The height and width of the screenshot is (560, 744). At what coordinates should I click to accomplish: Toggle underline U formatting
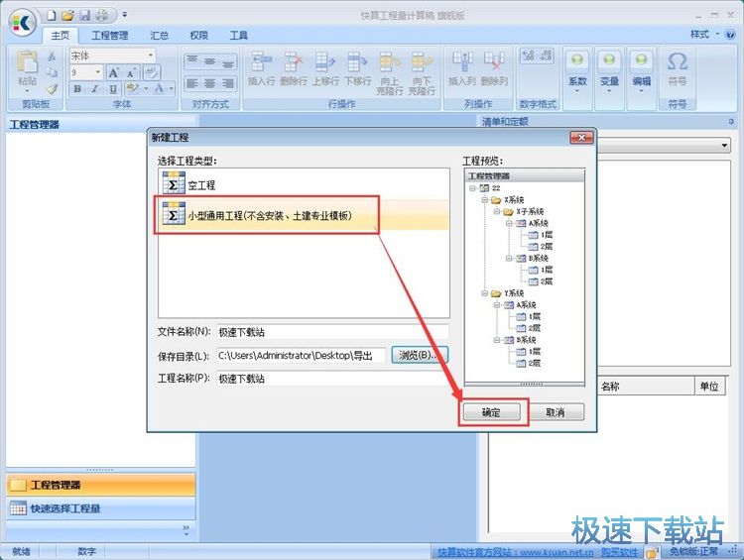tap(112, 88)
